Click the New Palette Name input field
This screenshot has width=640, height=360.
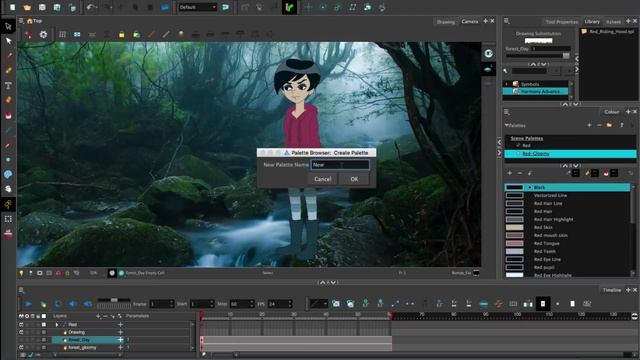[340, 164]
